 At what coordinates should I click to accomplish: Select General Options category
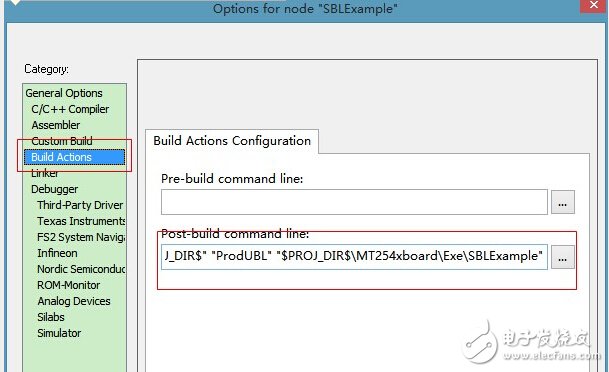[x=64, y=93]
